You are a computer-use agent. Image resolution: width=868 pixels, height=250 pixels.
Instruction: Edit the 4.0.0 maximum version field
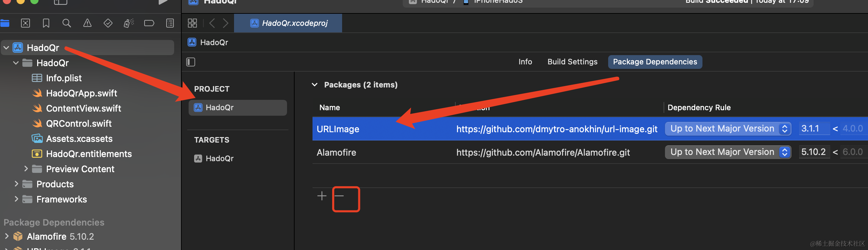click(854, 129)
